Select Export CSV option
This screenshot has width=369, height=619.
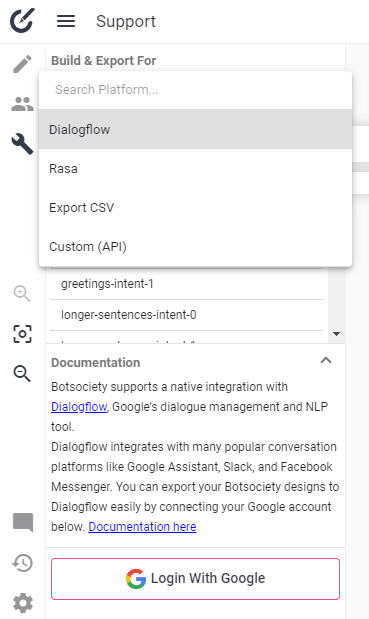[x=195, y=208]
